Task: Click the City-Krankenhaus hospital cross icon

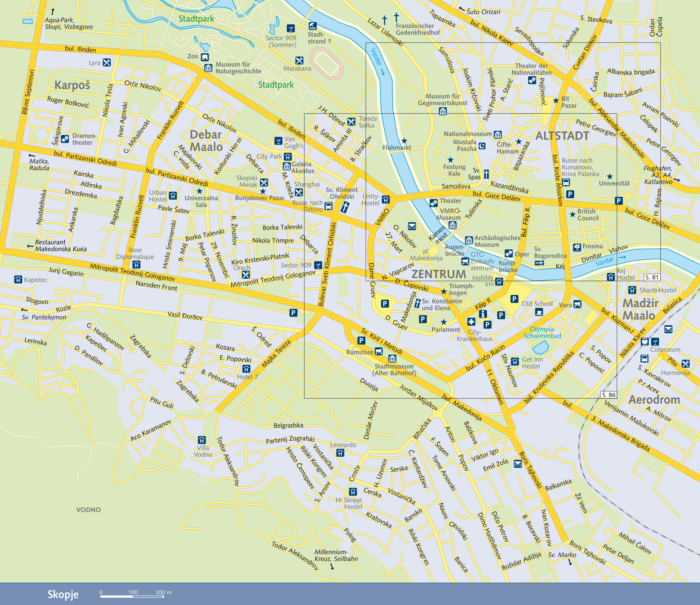Action: click(x=471, y=321)
